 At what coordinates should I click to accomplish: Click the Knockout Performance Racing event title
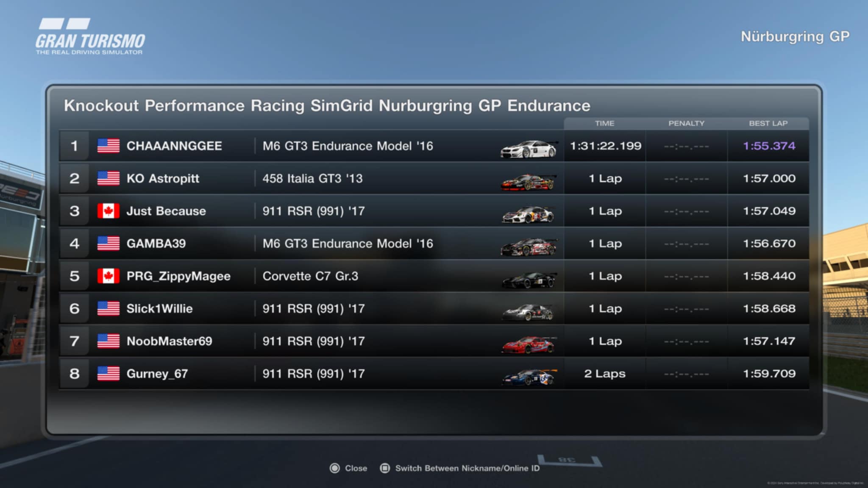[x=327, y=105]
